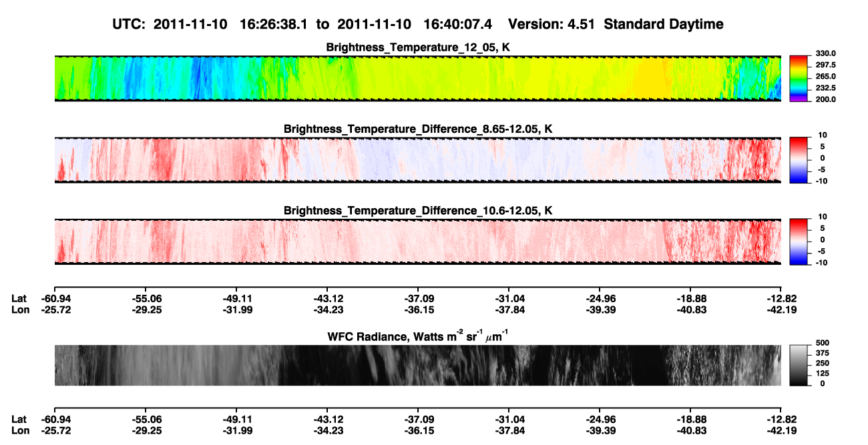Screen dimensions: 868x445
Task: Click the 'UTC:' label in the header
Action: pos(128,24)
